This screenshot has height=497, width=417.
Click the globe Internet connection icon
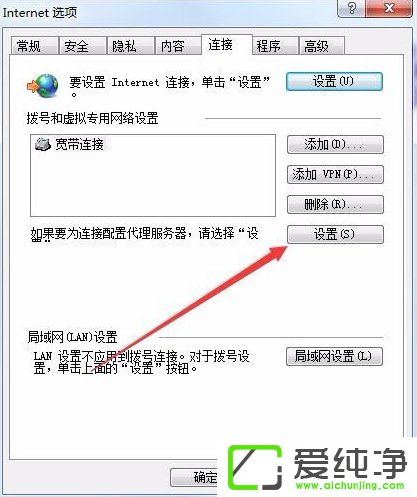(x=43, y=86)
